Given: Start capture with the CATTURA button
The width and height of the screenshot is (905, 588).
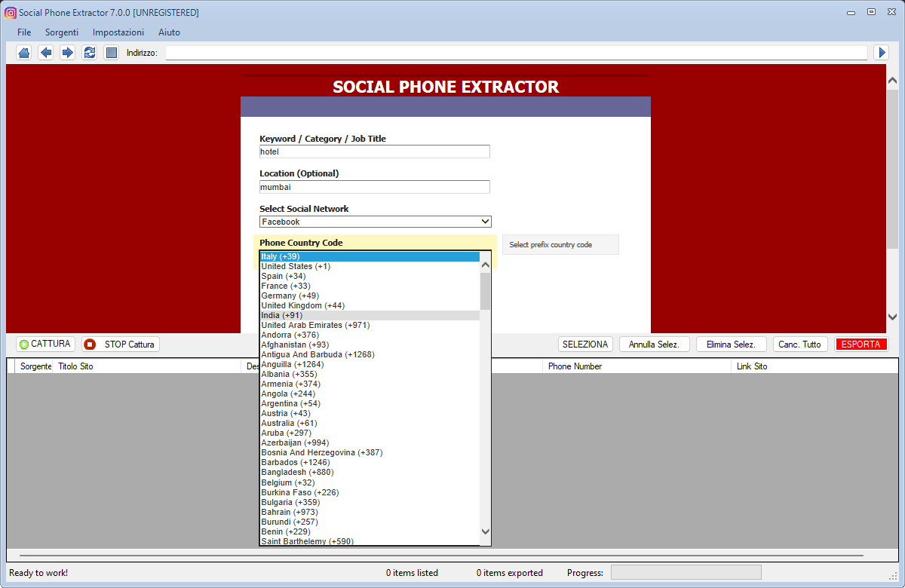Looking at the screenshot, I should 45,345.
